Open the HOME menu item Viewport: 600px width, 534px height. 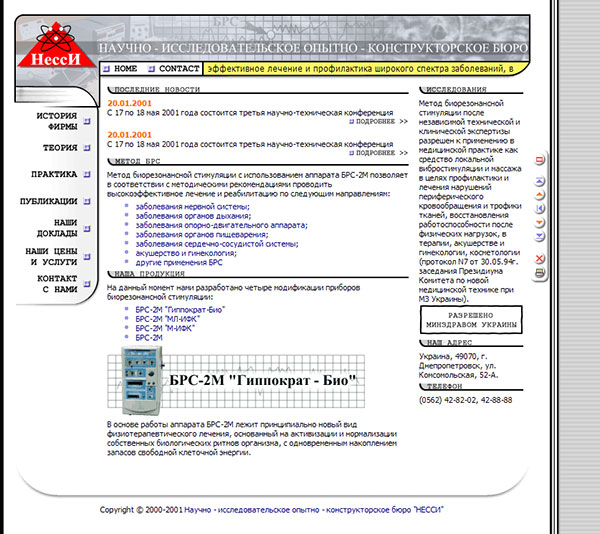(126, 68)
